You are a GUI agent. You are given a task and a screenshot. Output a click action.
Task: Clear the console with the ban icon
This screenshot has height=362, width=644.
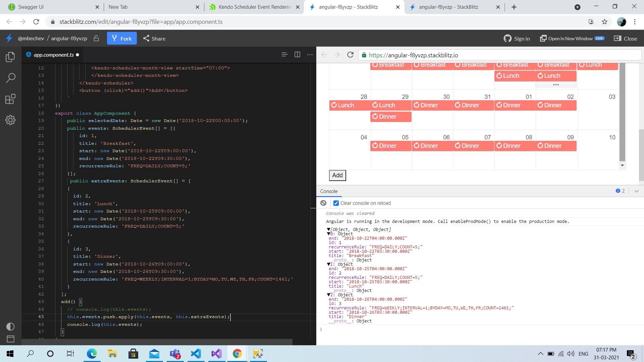(323, 203)
